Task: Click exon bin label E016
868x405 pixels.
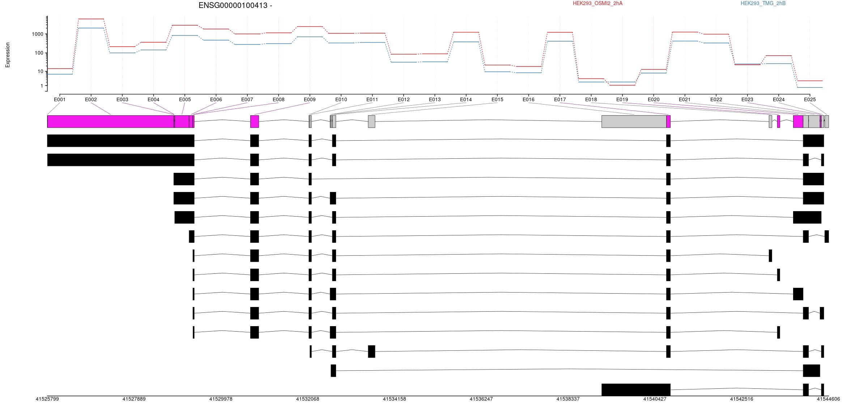Action: coord(528,99)
